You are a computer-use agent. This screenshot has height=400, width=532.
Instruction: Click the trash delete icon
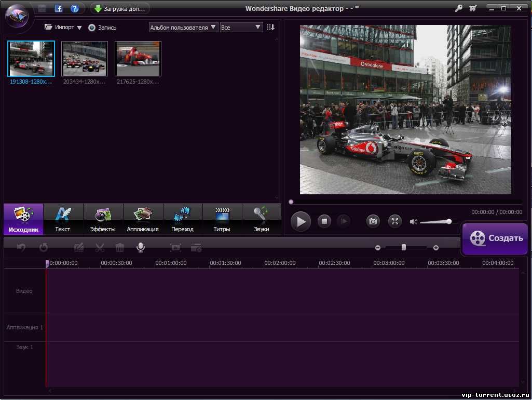pos(120,248)
